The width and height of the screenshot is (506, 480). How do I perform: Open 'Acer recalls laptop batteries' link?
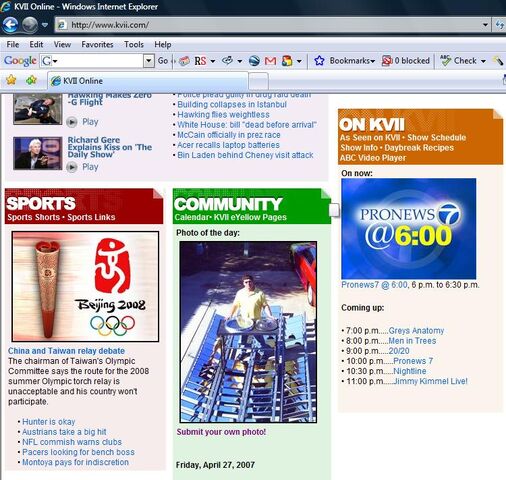[x=228, y=145]
